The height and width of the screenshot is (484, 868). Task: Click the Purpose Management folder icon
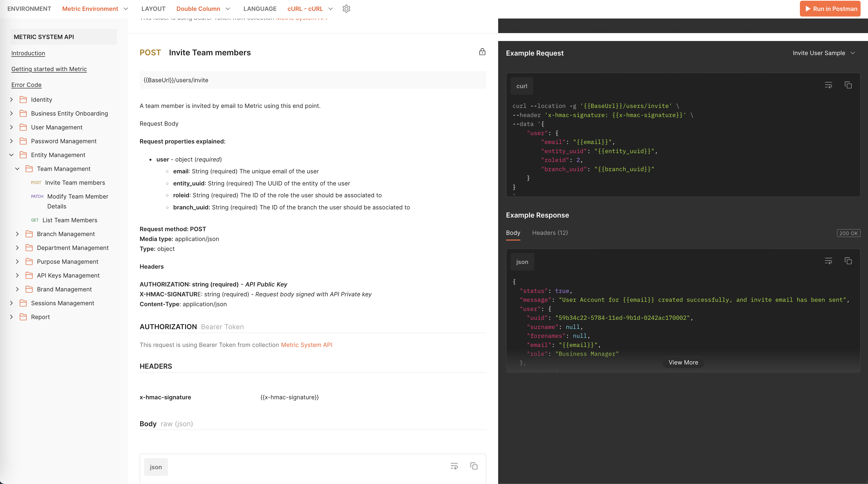coord(29,262)
